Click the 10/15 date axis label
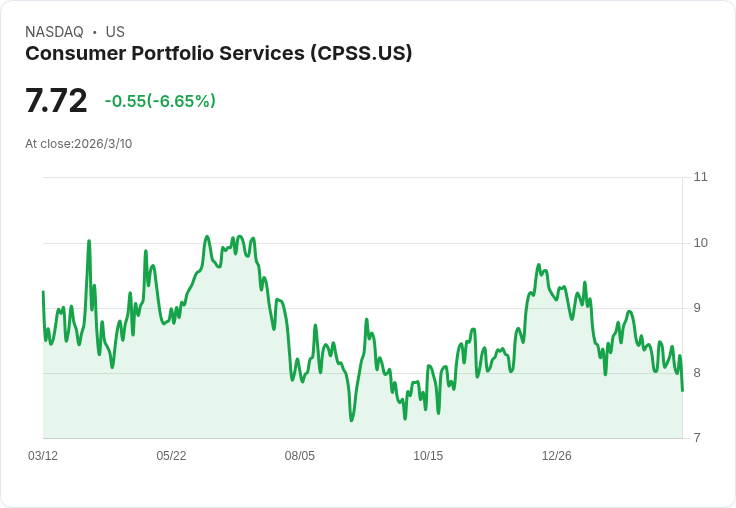 click(428, 455)
